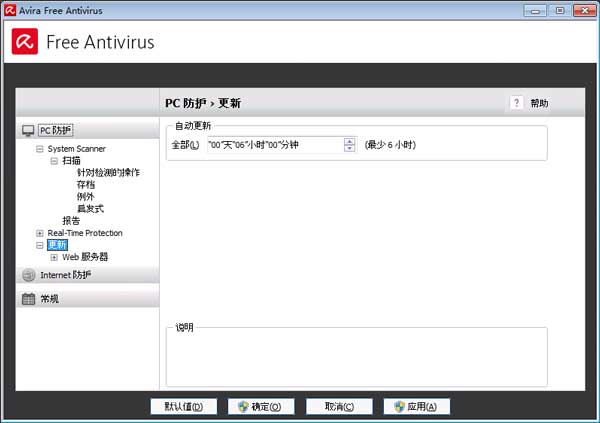600x423 pixels.
Task: Click the 取消(C) button
Action: click(x=339, y=407)
